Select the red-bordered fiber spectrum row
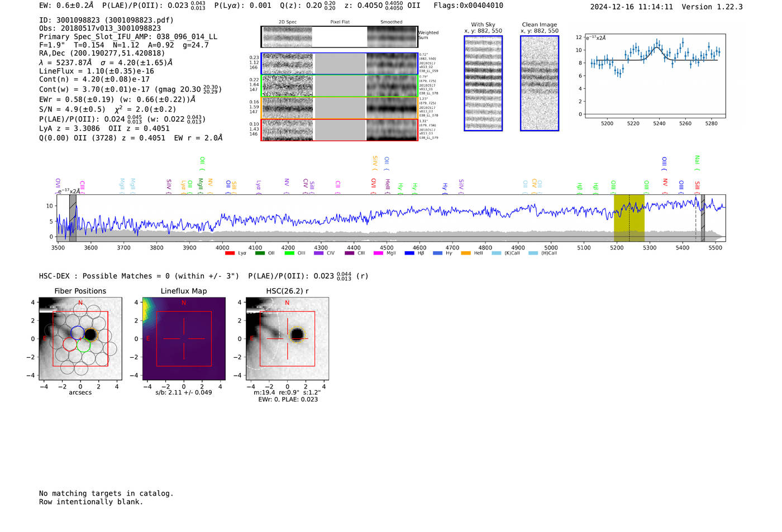 (339, 130)
